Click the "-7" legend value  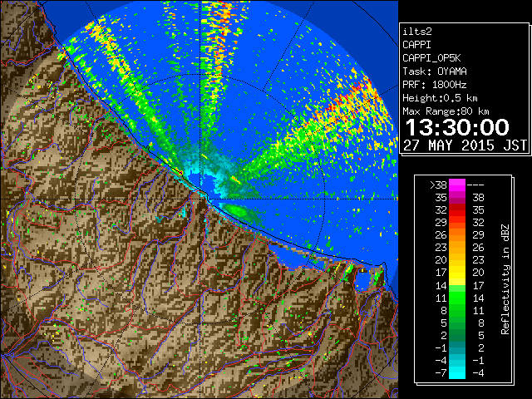coord(441,373)
